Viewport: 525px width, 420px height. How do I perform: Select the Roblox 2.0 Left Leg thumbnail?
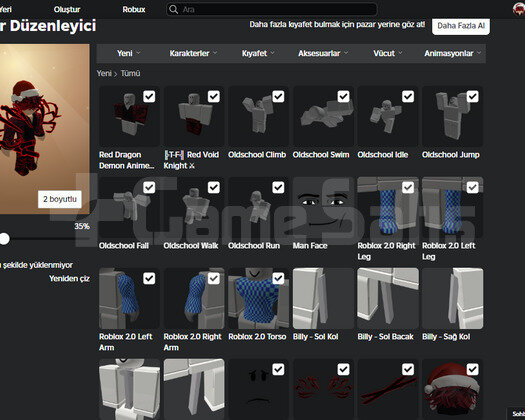pos(452,207)
